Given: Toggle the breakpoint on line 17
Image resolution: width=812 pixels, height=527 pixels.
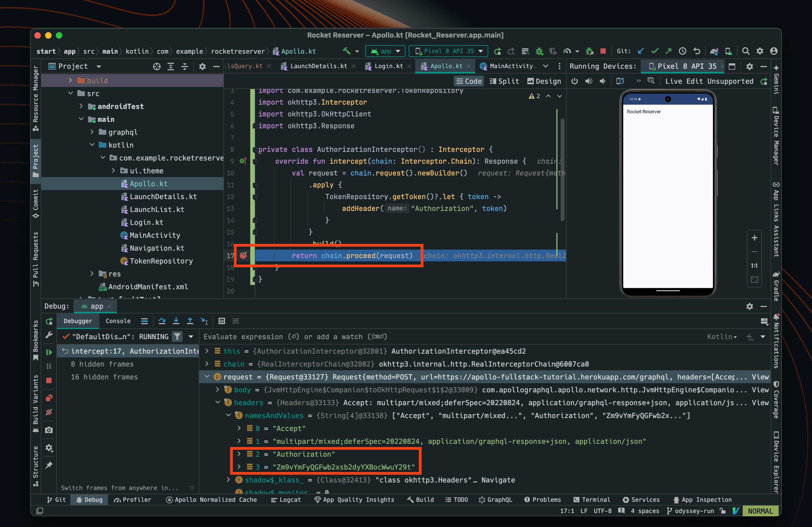Looking at the screenshot, I should (x=244, y=256).
